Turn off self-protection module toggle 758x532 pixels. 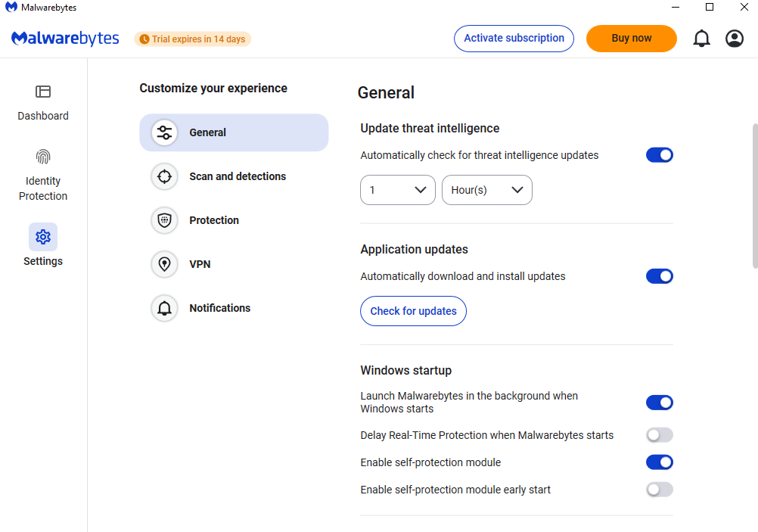point(660,462)
